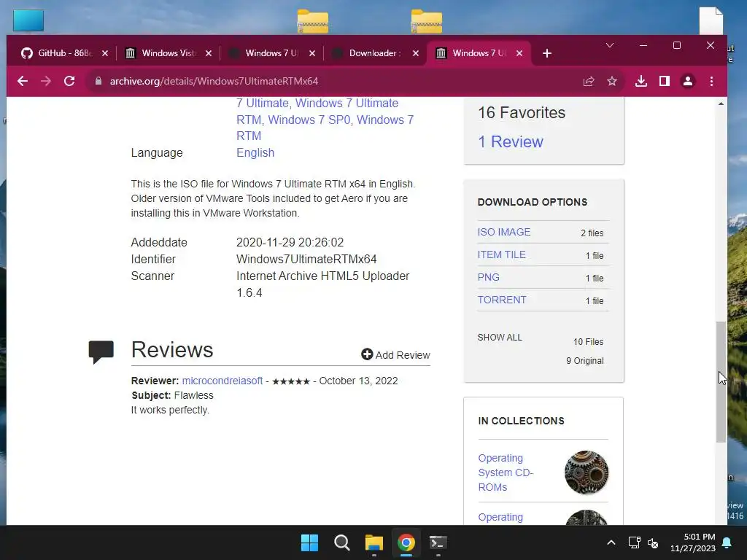The height and width of the screenshot is (560, 747).
Task: Click the Add Review button
Action: click(395, 355)
